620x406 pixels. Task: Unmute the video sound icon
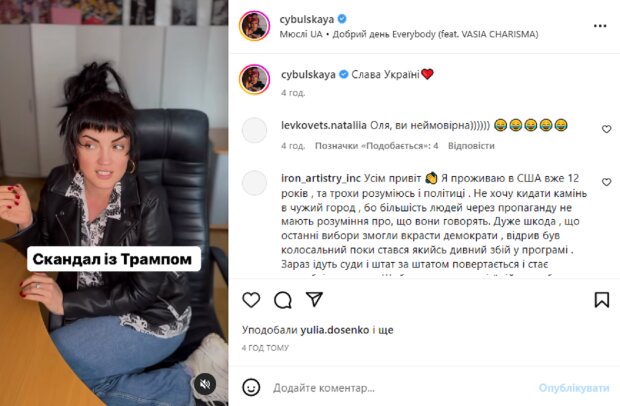click(x=205, y=384)
